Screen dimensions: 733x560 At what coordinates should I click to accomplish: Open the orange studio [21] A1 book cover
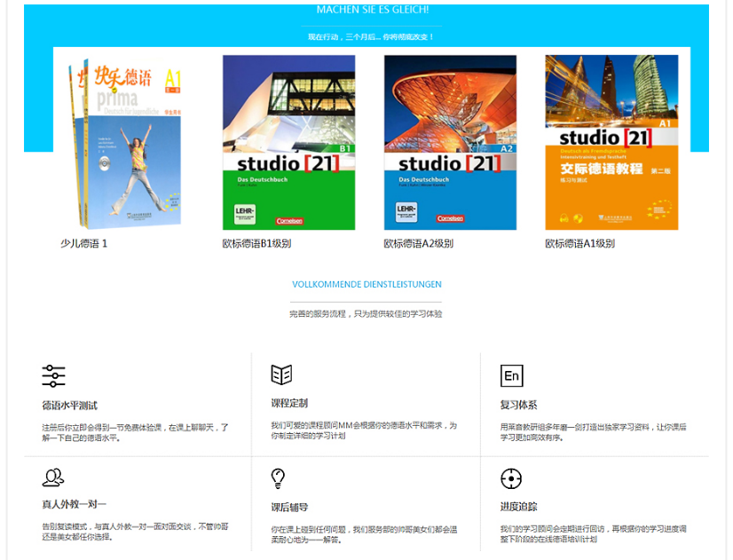coord(611,143)
